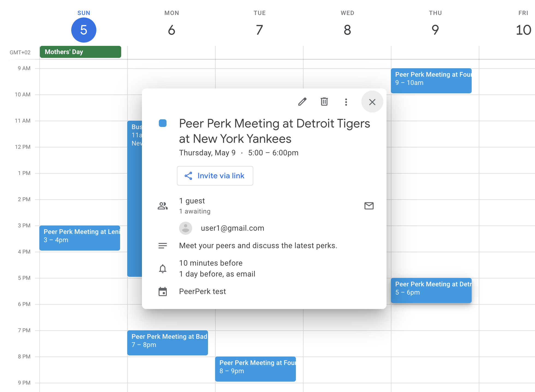Click the guests people icon
This screenshot has height=392, width=535.
pos(163,206)
